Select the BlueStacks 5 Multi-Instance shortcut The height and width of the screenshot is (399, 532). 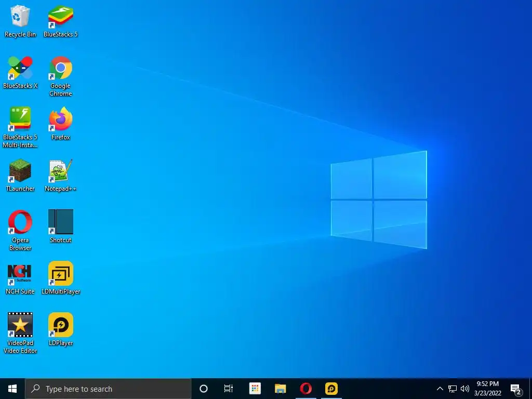click(20, 128)
